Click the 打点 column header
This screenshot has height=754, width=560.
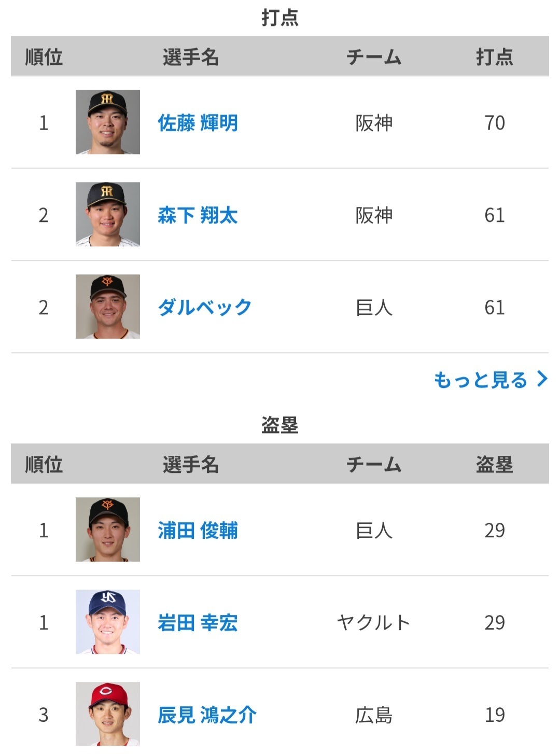pos(495,57)
